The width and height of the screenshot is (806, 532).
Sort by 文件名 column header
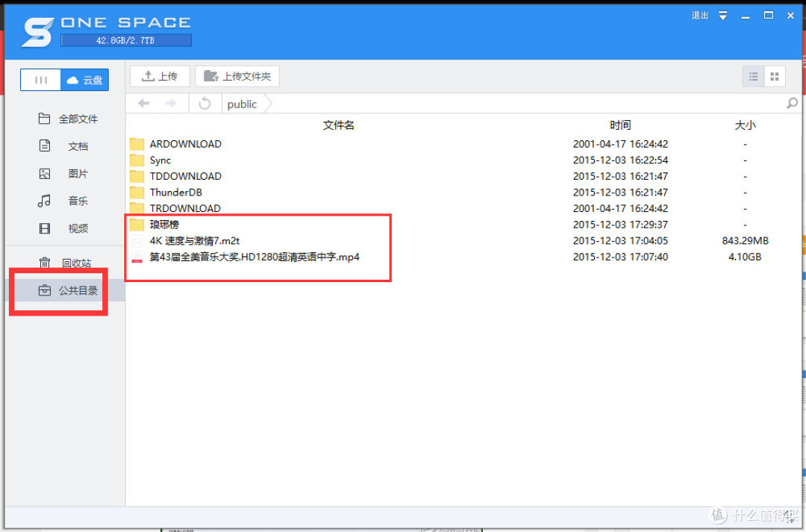(x=338, y=125)
